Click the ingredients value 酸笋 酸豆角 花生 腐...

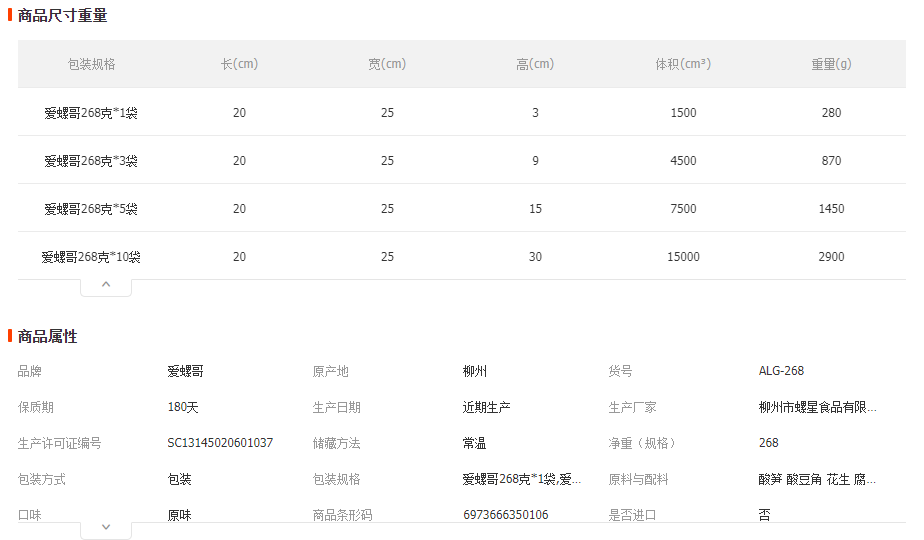(817, 479)
